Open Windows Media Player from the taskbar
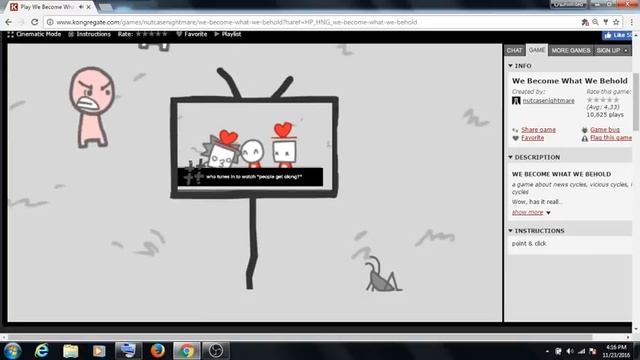Viewport: 640px width, 360px height. [99, 351]
